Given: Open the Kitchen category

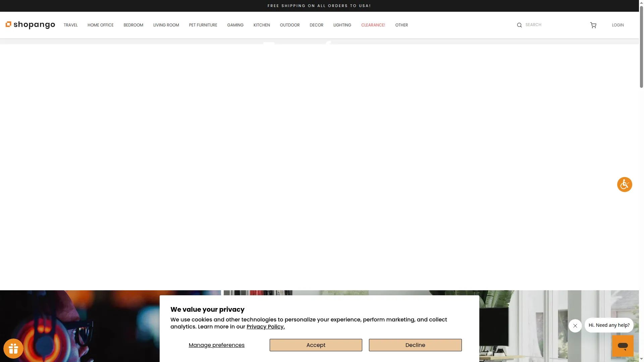Looking at the screenshot, I should click(x=262, y=25).
